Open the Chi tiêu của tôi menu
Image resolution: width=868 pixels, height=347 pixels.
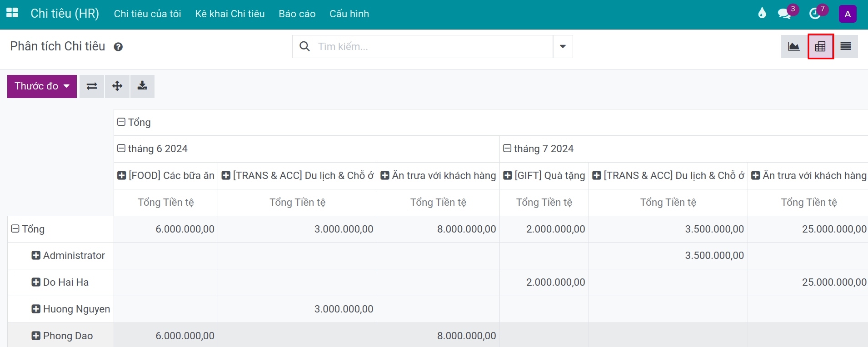(x=148, y=14)
